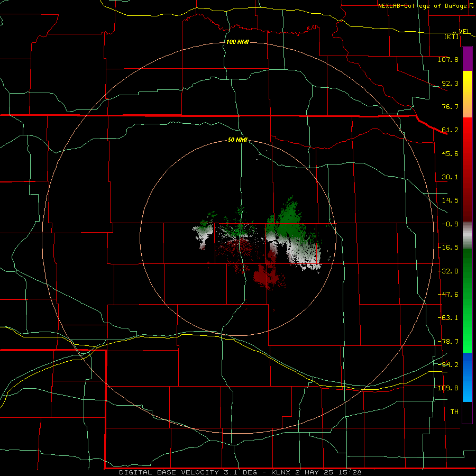Click the -78.7 value on the velocity scale
The image size is (476, 476).
448,342
